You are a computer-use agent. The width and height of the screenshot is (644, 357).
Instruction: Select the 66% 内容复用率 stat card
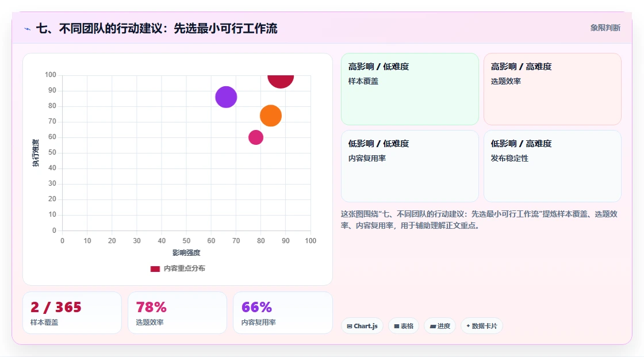[282, 313]
